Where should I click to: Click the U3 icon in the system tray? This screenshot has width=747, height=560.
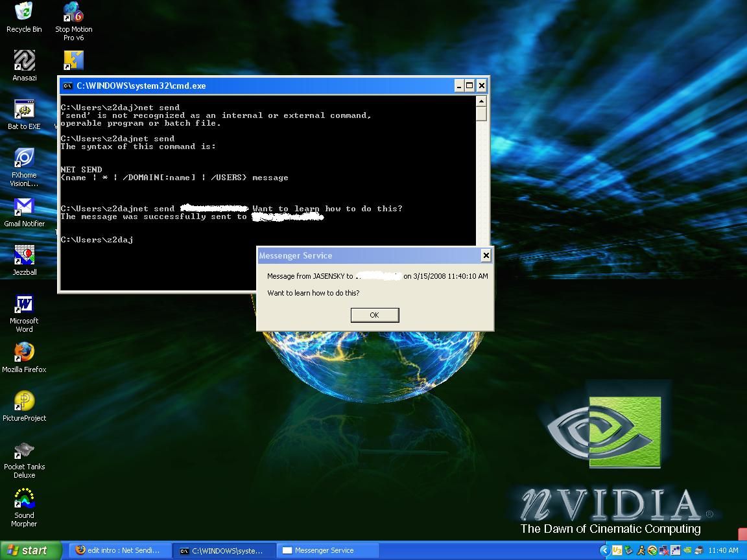point(616,550)
